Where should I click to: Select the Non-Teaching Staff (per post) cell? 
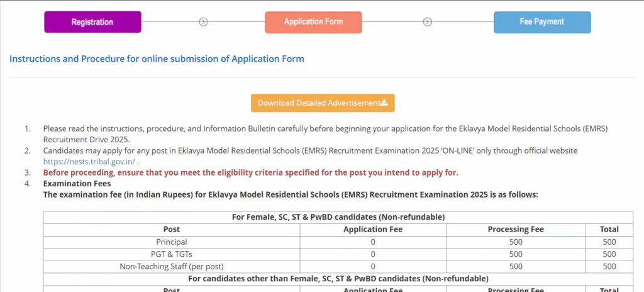[172, 266]
